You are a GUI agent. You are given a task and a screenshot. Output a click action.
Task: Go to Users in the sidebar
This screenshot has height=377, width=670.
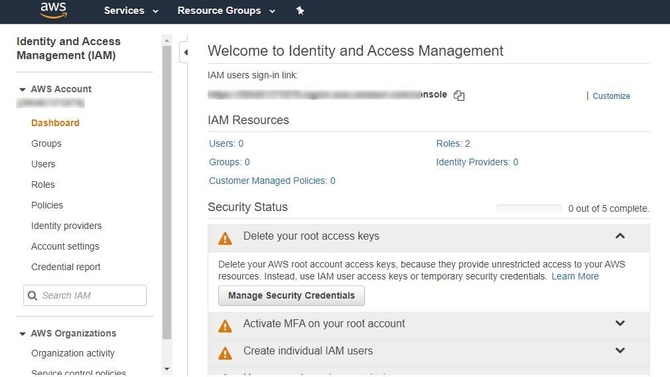coord(43,164)
